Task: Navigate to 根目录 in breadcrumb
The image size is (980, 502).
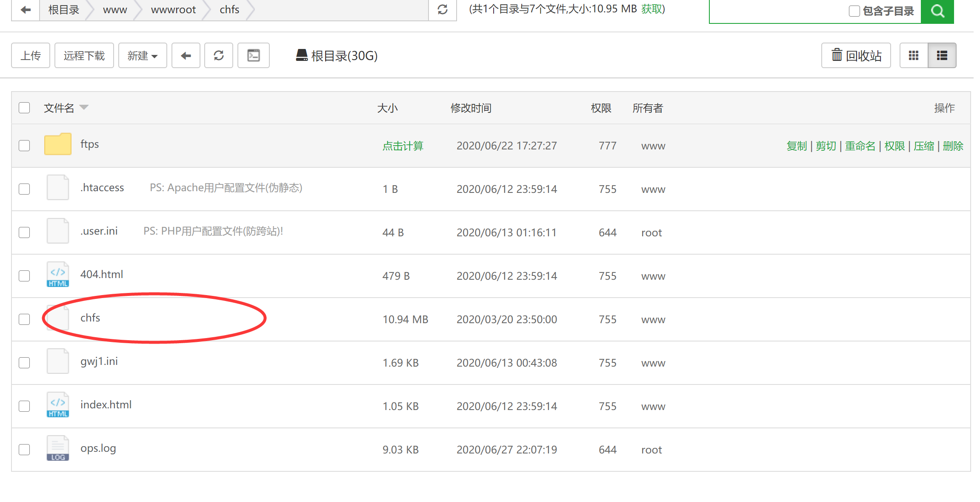Action: pyautogui.click(x=64, y=9)
